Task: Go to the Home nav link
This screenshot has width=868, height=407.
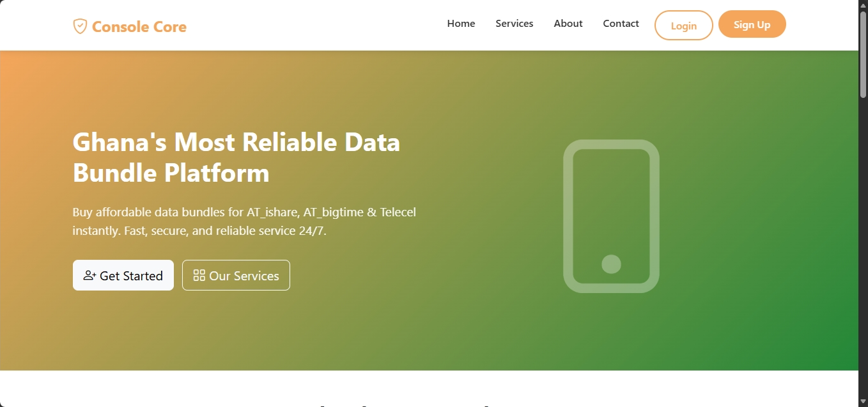Action: pyautogui.click(x=461, y=24)
